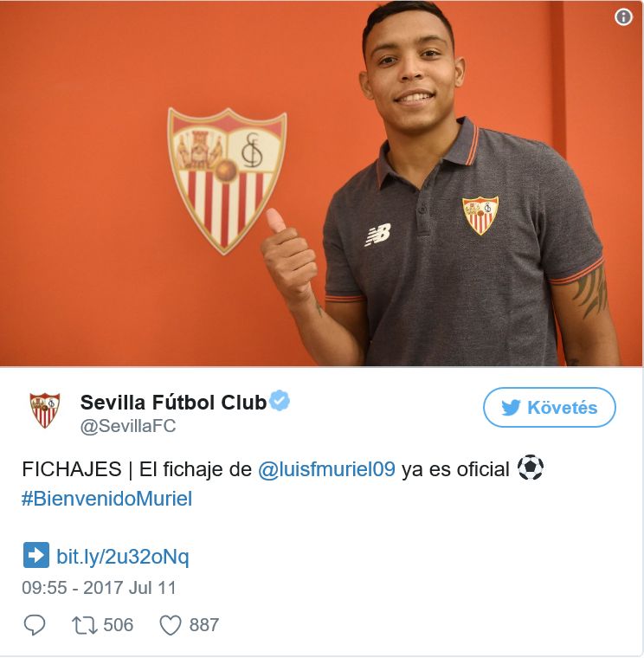This screenshot has height=658, width=644.
Task: Click the blue right-arrow emoji
Action: tap(36, 555)
